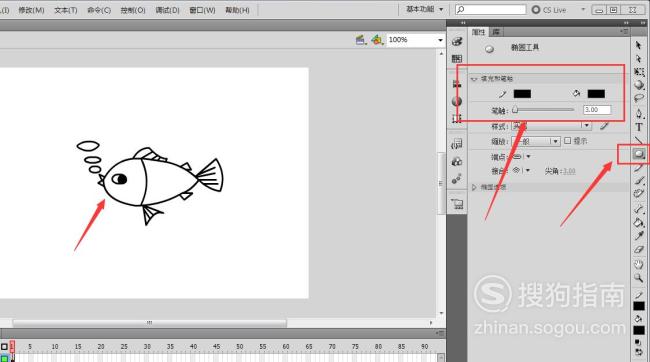Open the 修改(M) menu
Screen dimensions: 650x362
pyautogui.click(x=31, y=10)
